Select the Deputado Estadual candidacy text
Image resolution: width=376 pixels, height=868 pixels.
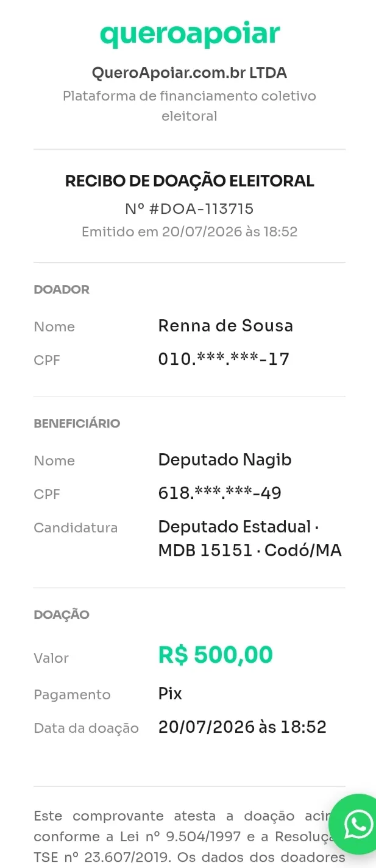click(x=235, y=527)
